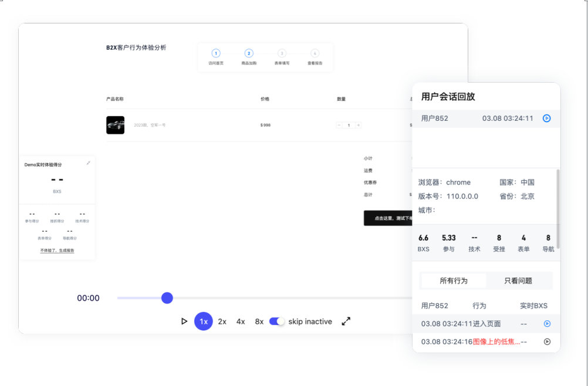
Task: Set playback speed to 2x
Action: click(222, 321)
